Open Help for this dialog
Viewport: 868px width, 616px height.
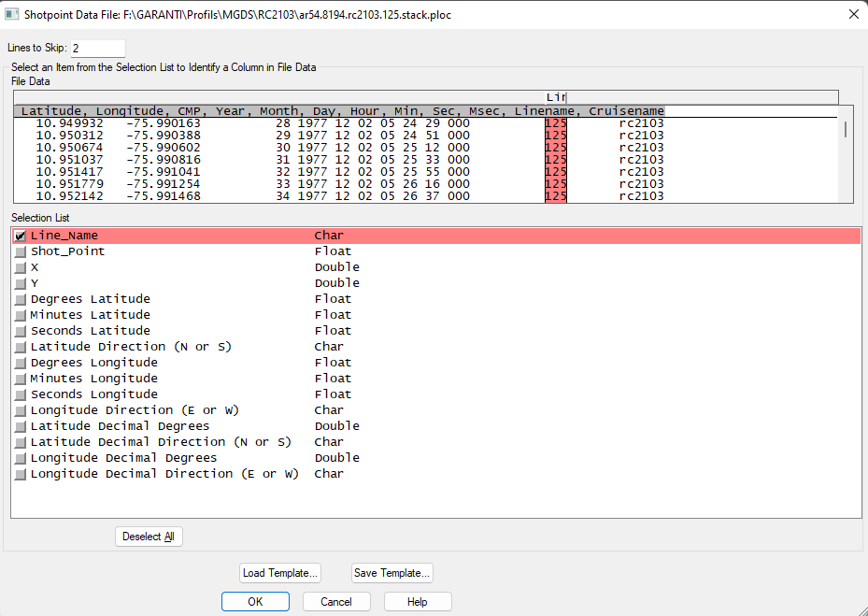point(418,602)
